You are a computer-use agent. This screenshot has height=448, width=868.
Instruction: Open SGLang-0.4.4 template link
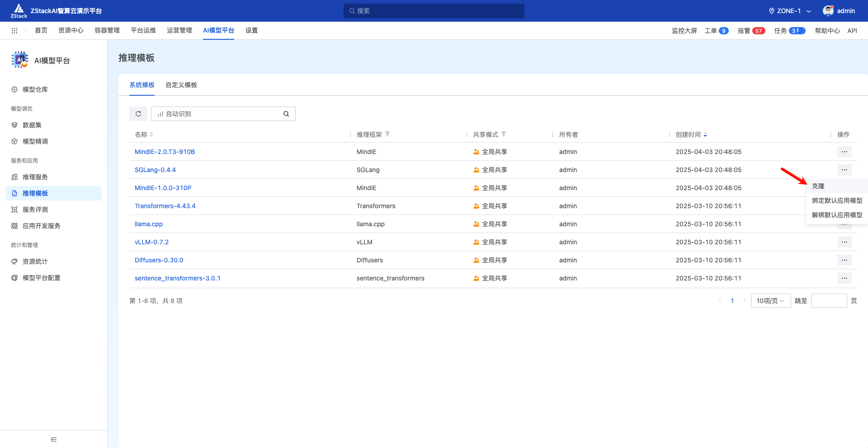[155, 170]
